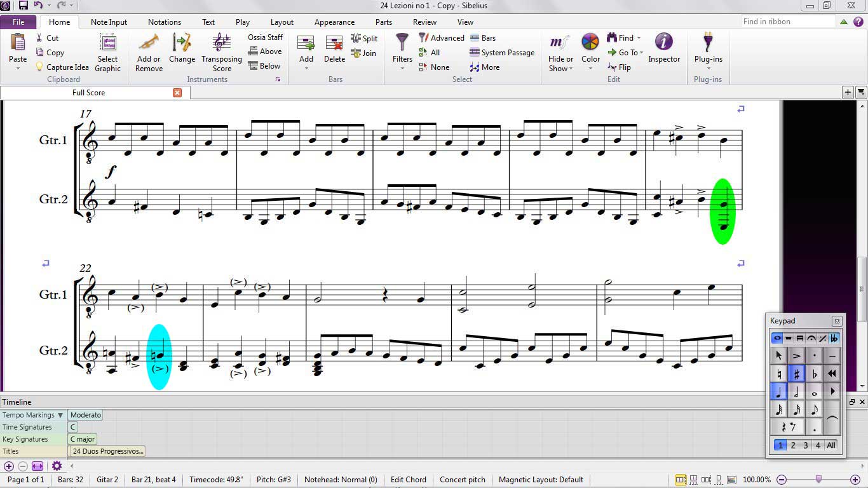Image resolution: width=868 pixels, height=488 pixels.
Task: Click Capture Idea lightbulb icon
Action: click(40, 67)
